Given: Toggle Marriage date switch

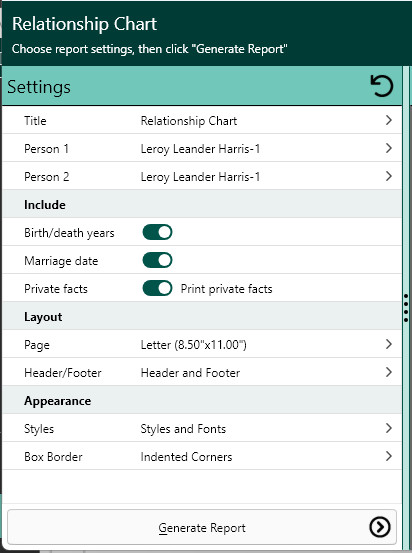Looking at the screenshot, I should coord(157,260).
